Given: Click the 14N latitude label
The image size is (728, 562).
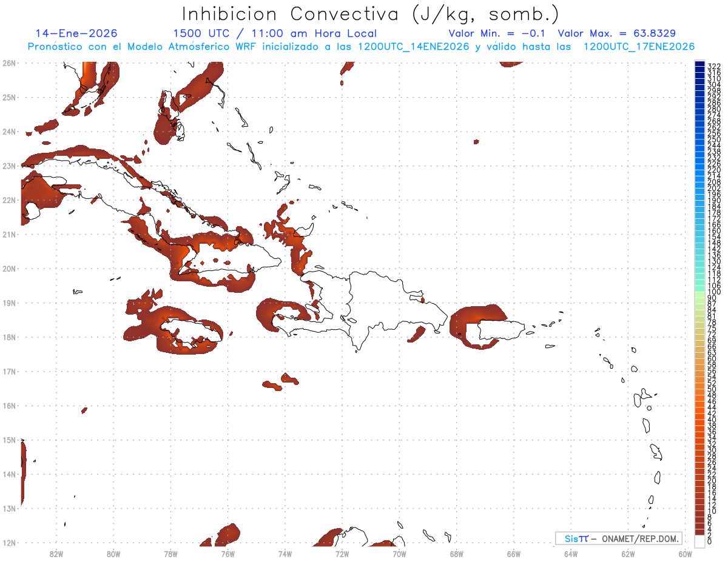Looking at the screenshot, I should (8, 474).
